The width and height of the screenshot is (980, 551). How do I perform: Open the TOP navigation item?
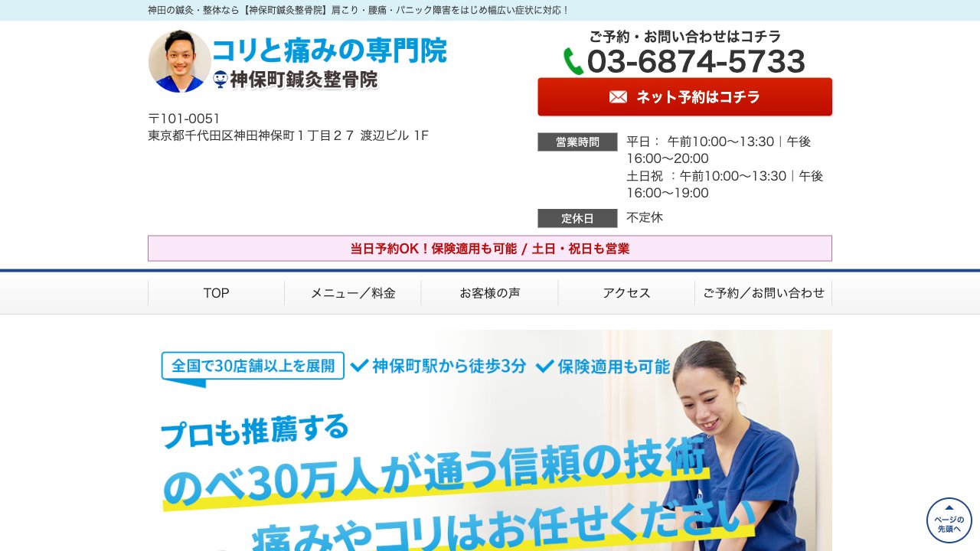pos(216,292)
